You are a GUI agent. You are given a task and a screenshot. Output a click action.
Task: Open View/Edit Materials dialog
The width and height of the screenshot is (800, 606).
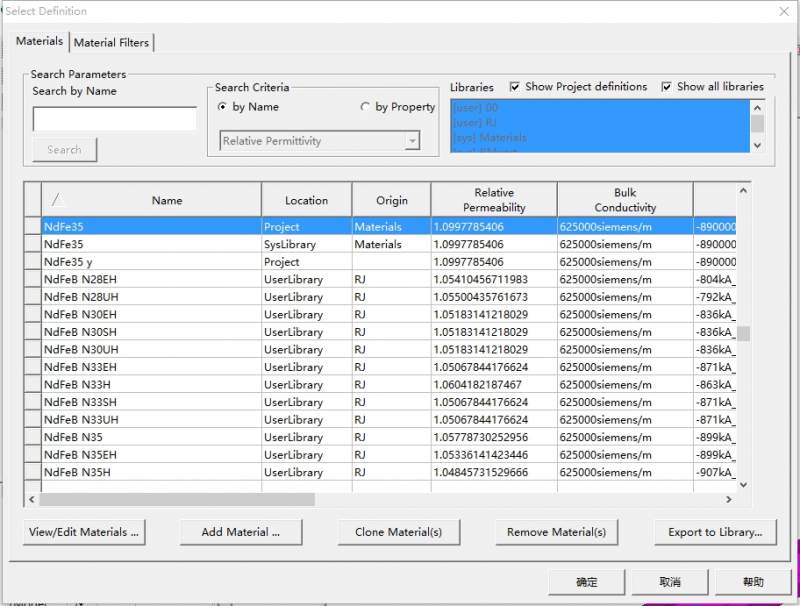84,532
